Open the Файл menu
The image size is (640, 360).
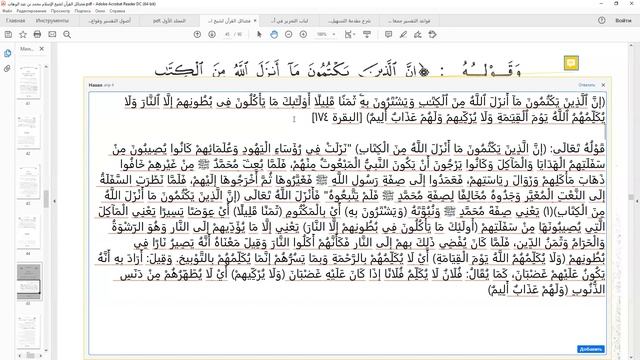tap(7, 11)
